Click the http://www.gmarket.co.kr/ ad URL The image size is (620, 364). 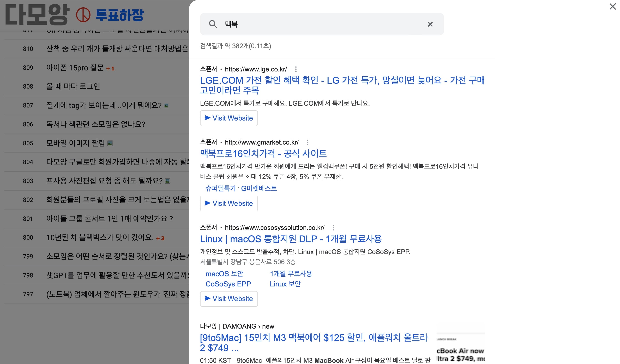tap(262, 142)
